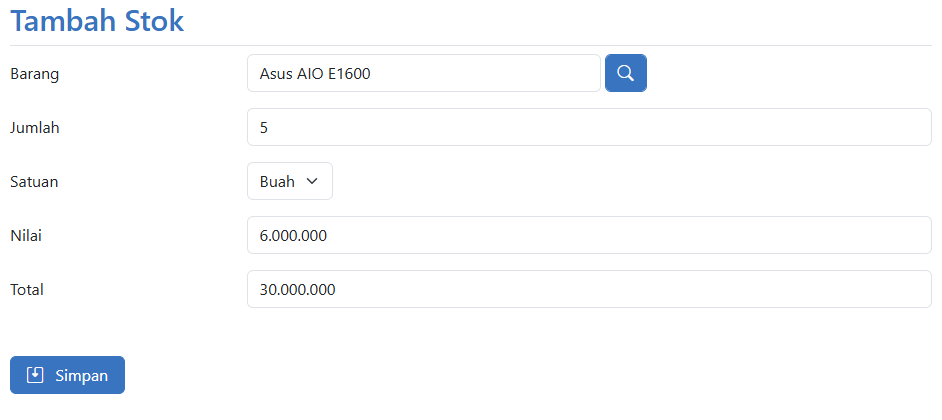This screenshot has width=942, height=420.
Task: Click the Satuan field label
Action: [x=34, y=181]
